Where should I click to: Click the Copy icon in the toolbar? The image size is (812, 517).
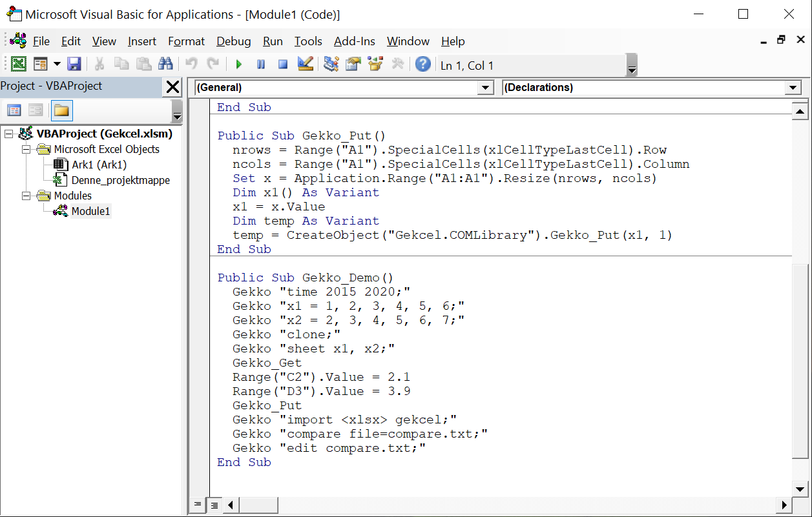[121, 64]
